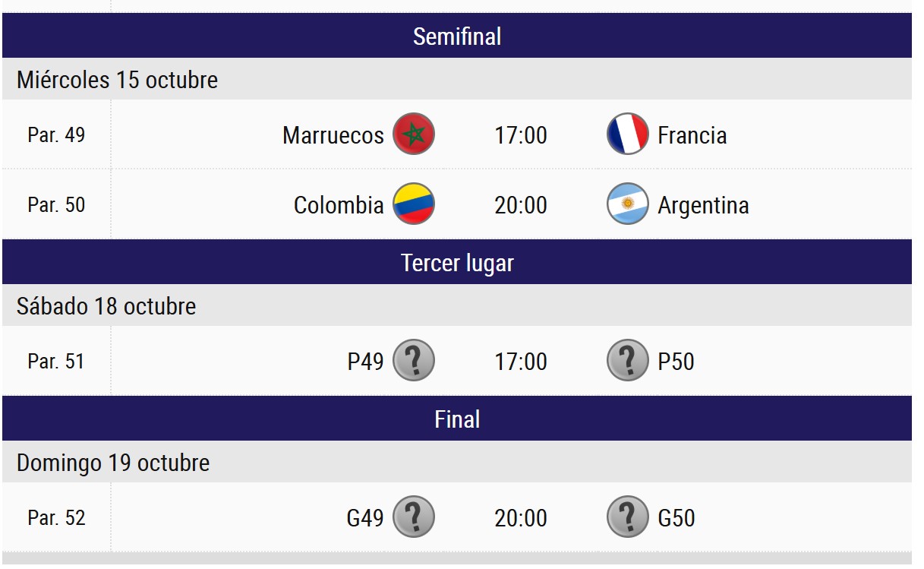
Task: Open the Argentina team name link
Action: point(703,205)
